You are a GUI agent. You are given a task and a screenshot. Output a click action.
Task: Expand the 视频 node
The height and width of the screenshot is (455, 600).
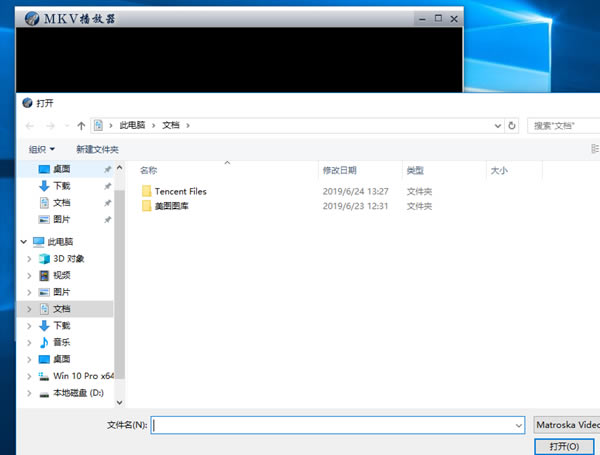pyautogui.click(x=29, y=276)
